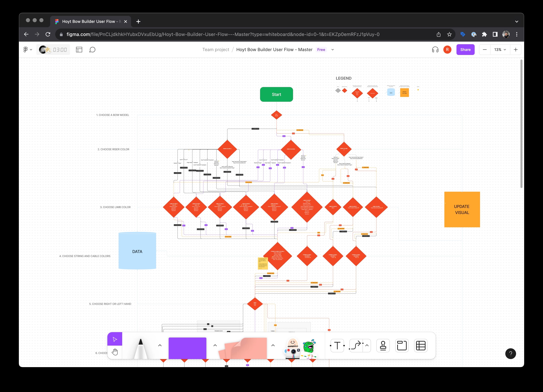Viewport: 543px width, 392px height.
Task: Click the Team project breadcrumb
Action: click(x=215, y=50)
